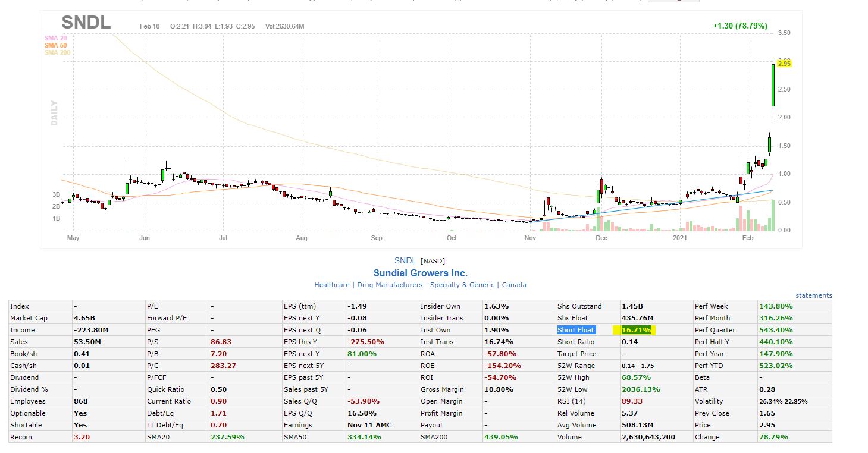Click the Perf Quarter value 543.40%
The width and height of the screenshot is (868, 453).
(776, 330)
